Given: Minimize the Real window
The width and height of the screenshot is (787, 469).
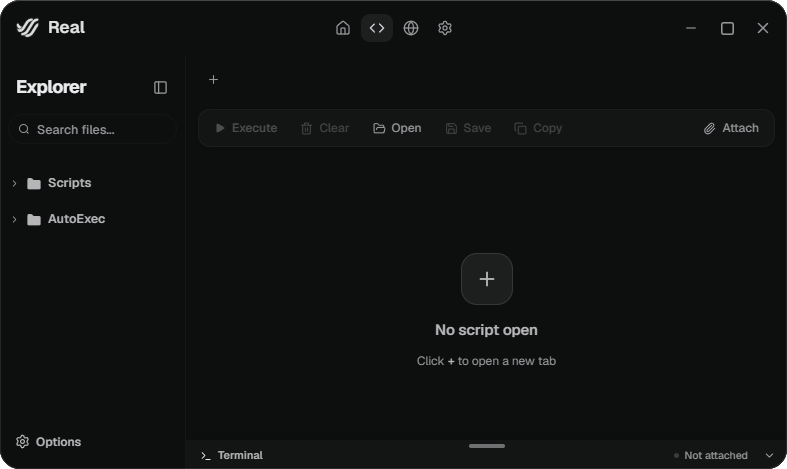Looking at the screenshot, I should [691, 28].
